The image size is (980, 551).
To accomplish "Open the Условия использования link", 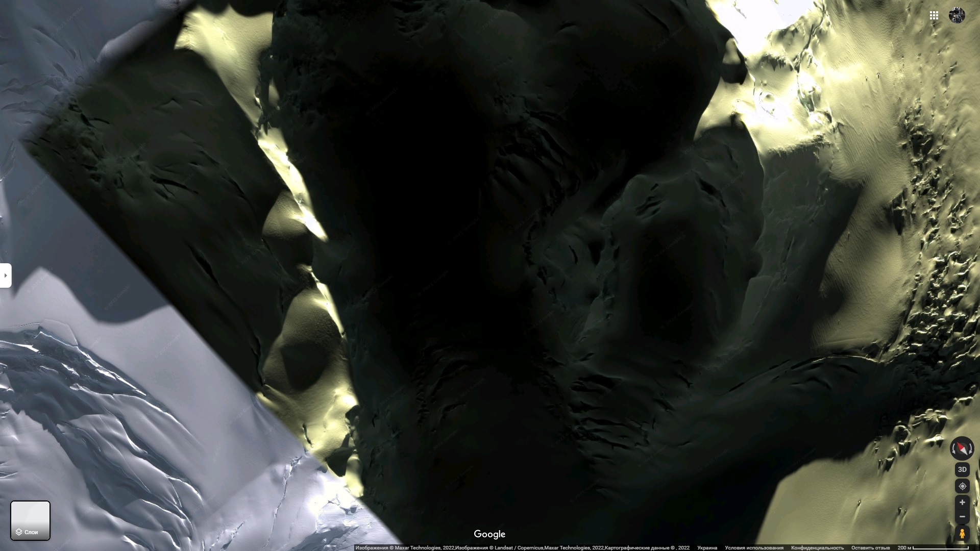I will point(754,548).
